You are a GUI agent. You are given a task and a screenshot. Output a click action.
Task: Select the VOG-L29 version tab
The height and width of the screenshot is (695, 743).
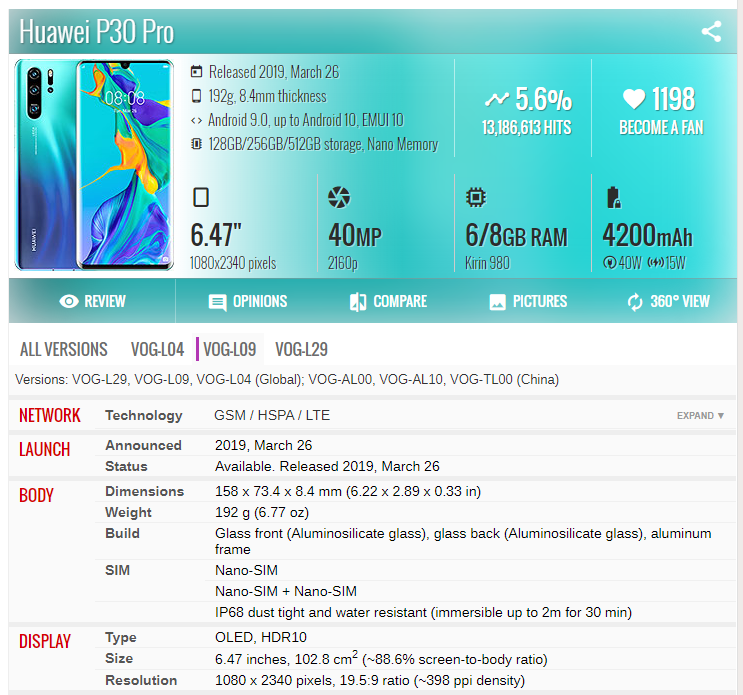[301, 349]
